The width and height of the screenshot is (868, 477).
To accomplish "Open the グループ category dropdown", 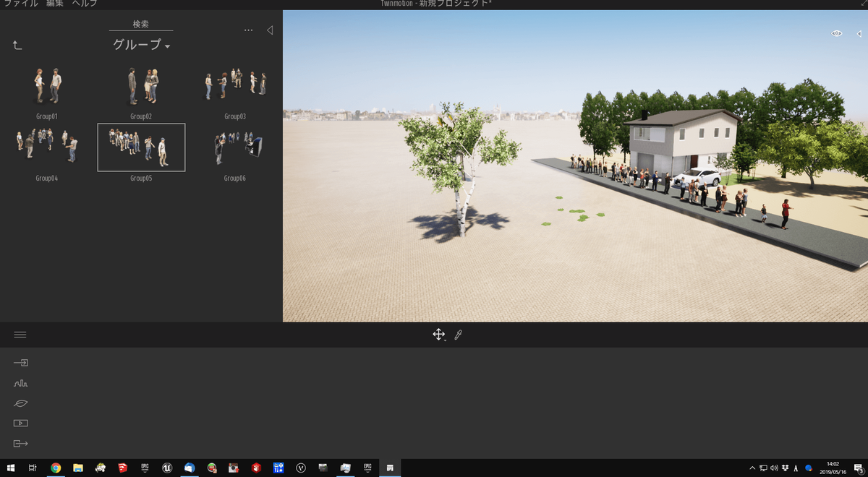I will (x=141, y=45).
